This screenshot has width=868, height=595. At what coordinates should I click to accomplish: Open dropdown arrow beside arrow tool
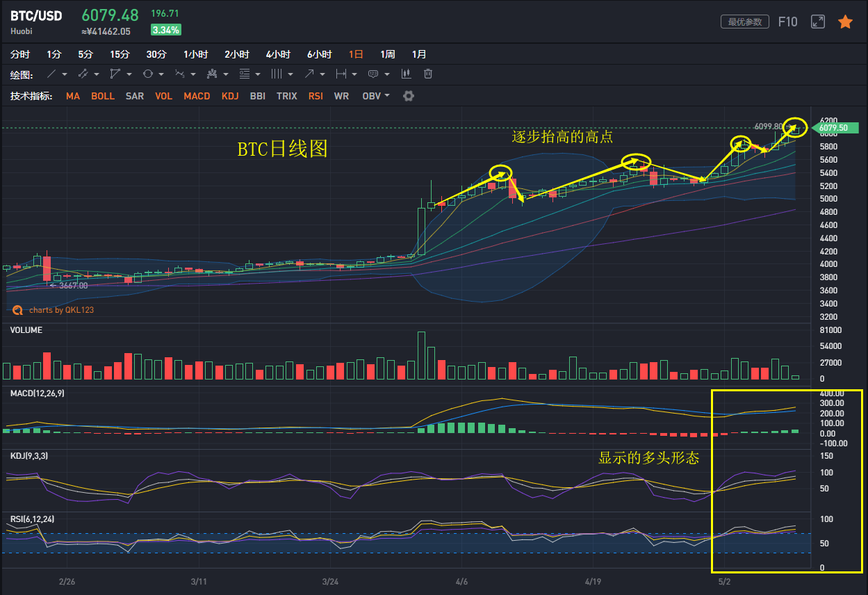coord(322,74)
